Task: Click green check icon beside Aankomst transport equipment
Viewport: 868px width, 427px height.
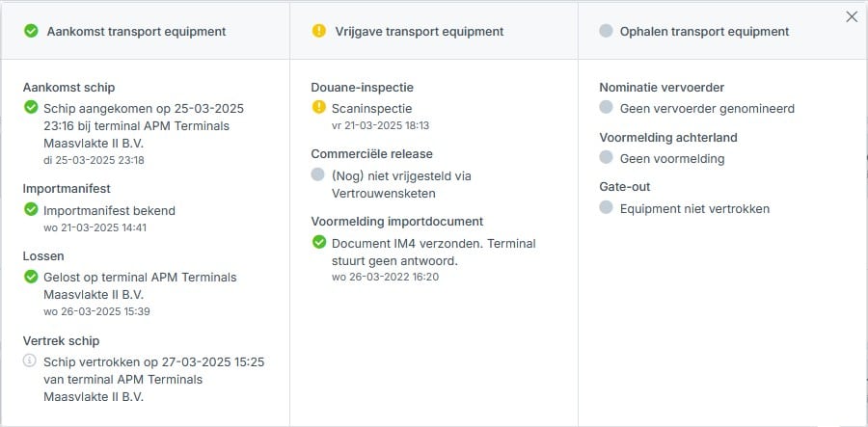Action: tap(31, 31)
